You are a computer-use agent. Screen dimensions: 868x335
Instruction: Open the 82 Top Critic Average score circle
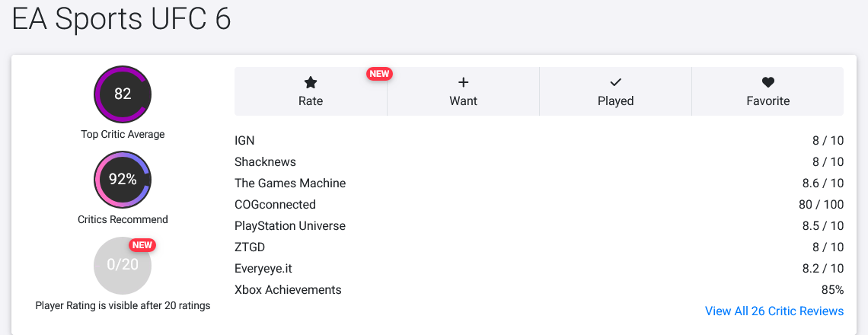[x=123, y=94]
